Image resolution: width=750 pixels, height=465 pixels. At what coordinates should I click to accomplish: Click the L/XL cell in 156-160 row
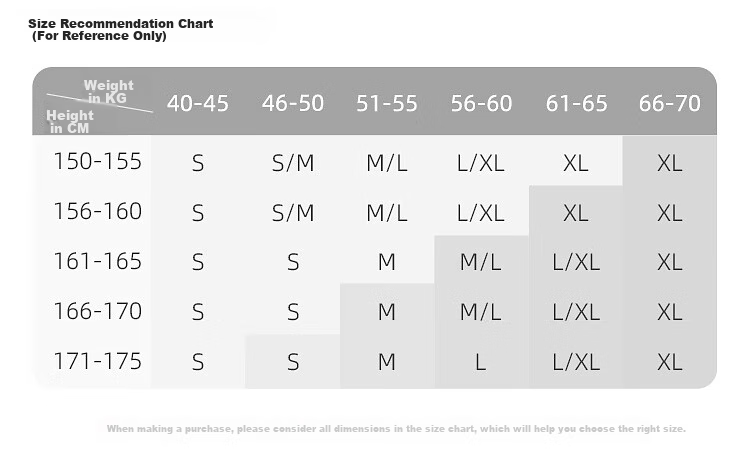click(481, 213)
